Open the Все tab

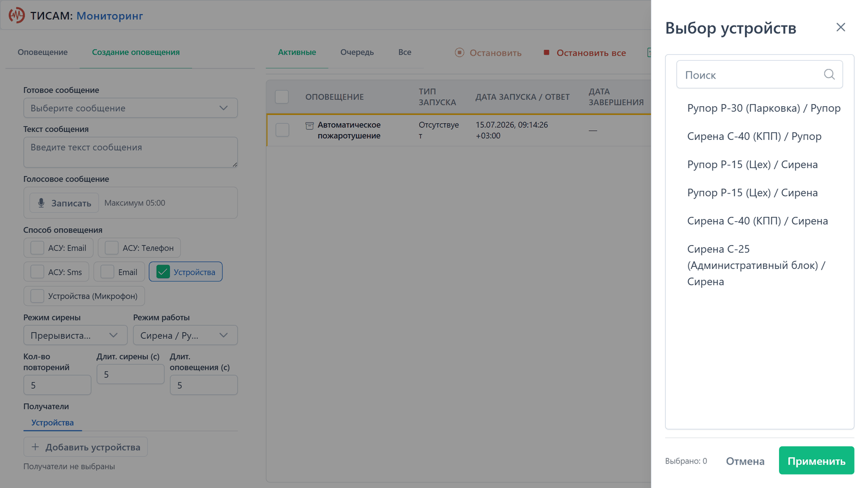pyautogui.click(x=405, y=52)
